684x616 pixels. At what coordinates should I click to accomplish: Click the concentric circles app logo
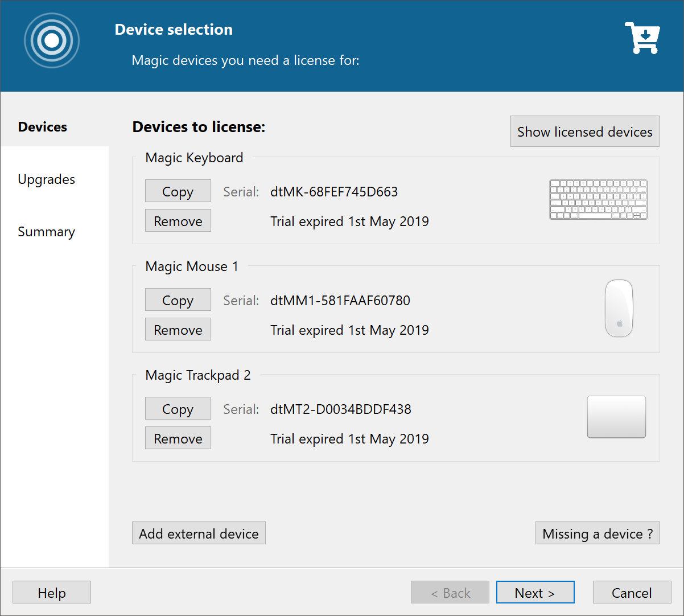click(x=51, y=40)
